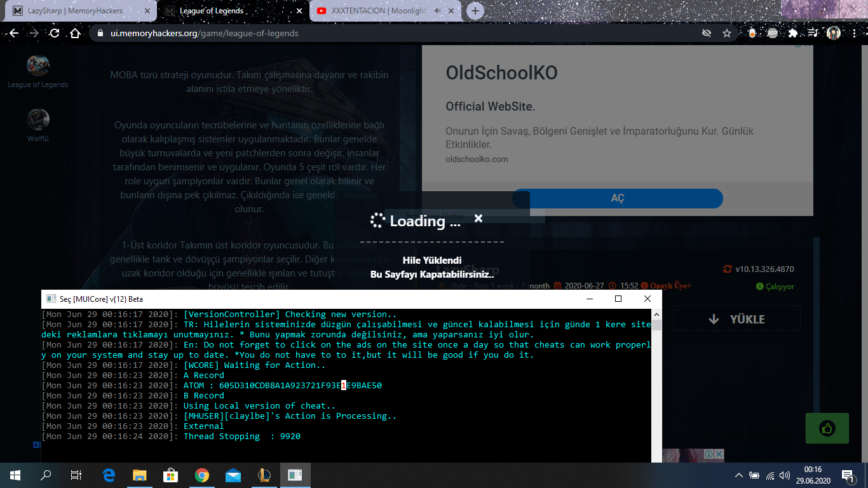Reload the current page

point(55,33)
